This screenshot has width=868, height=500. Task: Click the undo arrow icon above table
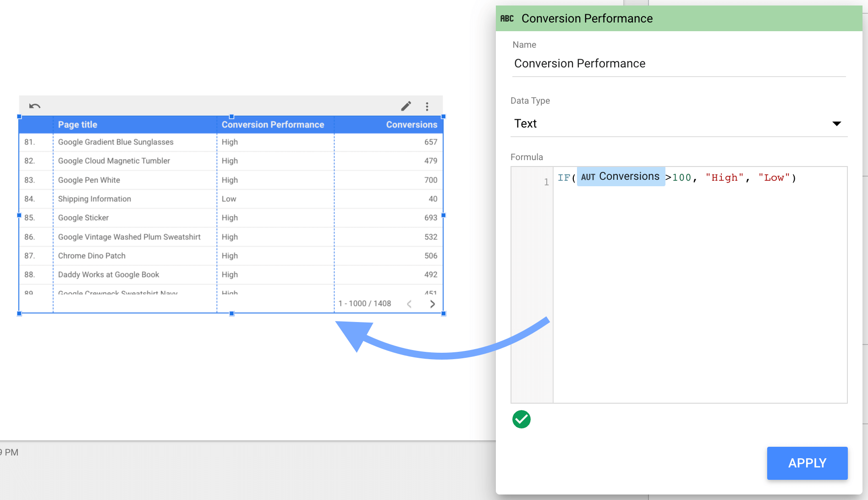point(35,106)
